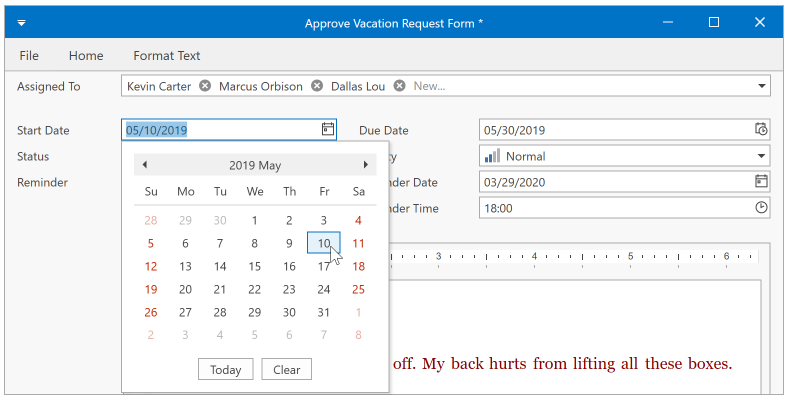Go to next month in calendar

point(366,165)
